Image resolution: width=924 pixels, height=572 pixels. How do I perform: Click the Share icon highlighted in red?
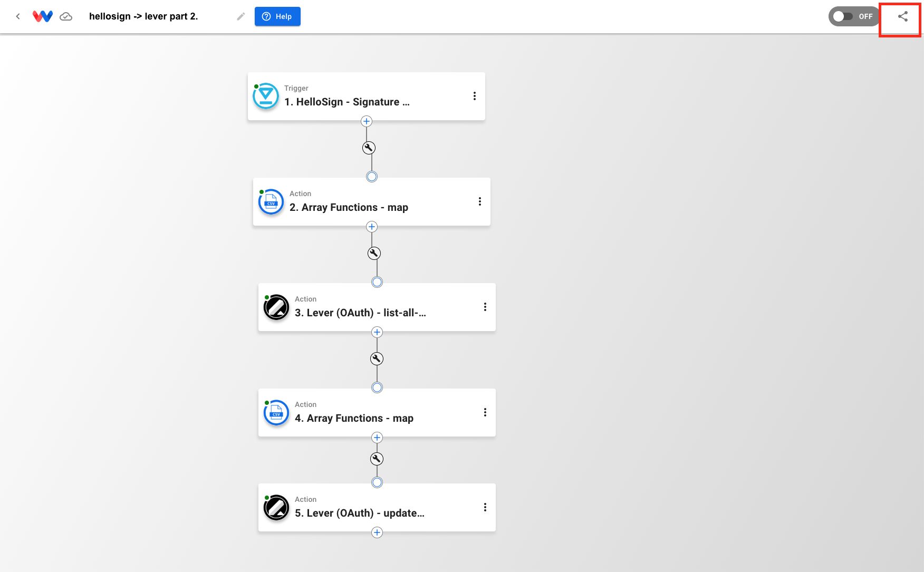901,17
